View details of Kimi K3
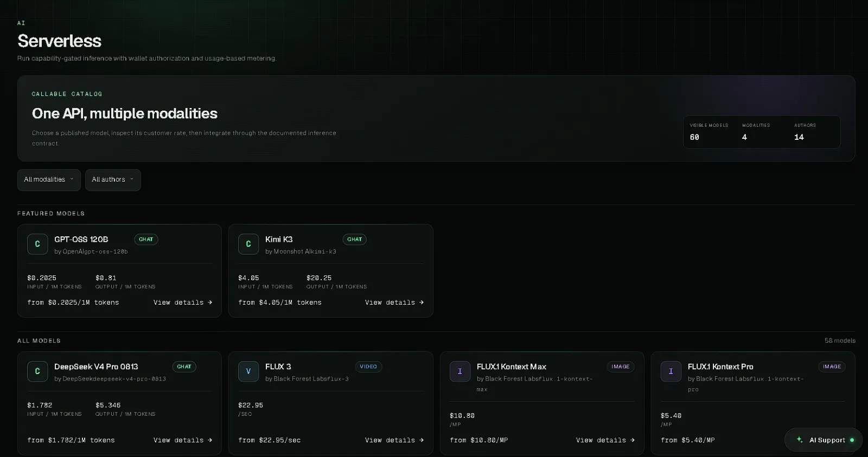This screenshot has width=868, height=457. [394, 302]
